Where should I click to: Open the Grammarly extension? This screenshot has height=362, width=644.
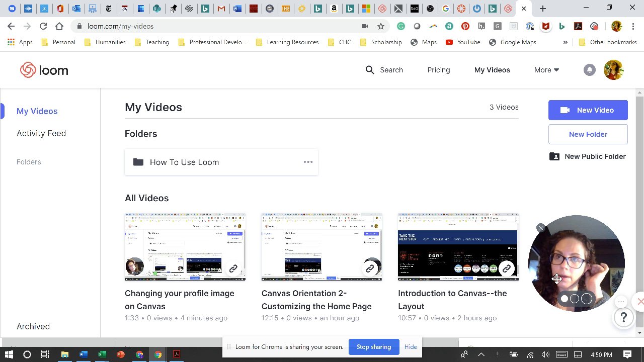pos(400,26)
